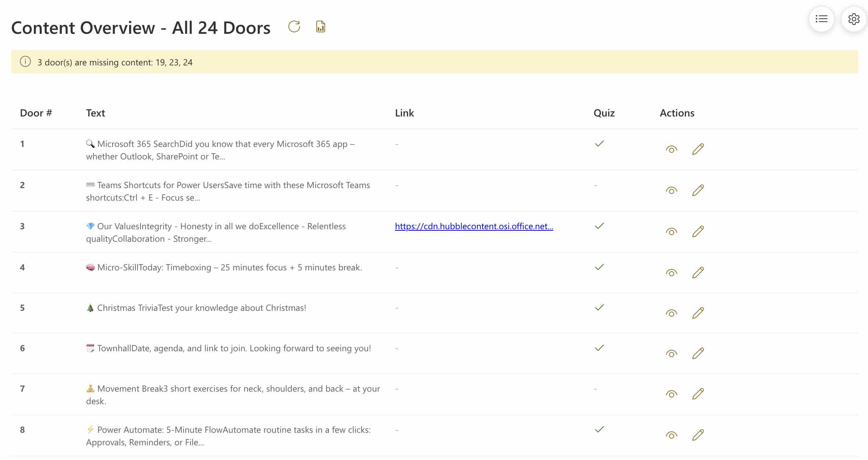The width and height of the screenshot is (868, 460).
Task: Click the Text column header
Action: click(x=95, y=113)
